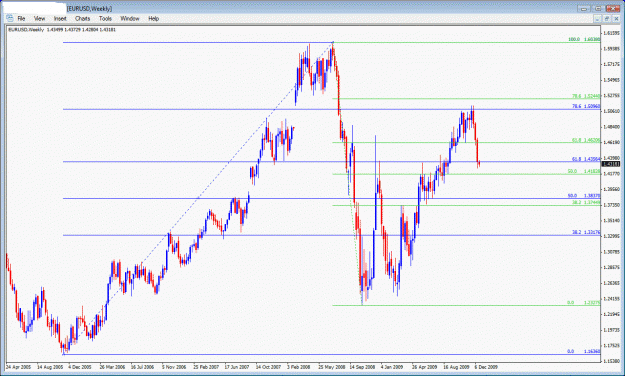Screen dimensions: 625x376
Task: Restore down the inner chart window
Action: [x=607, y=18]
